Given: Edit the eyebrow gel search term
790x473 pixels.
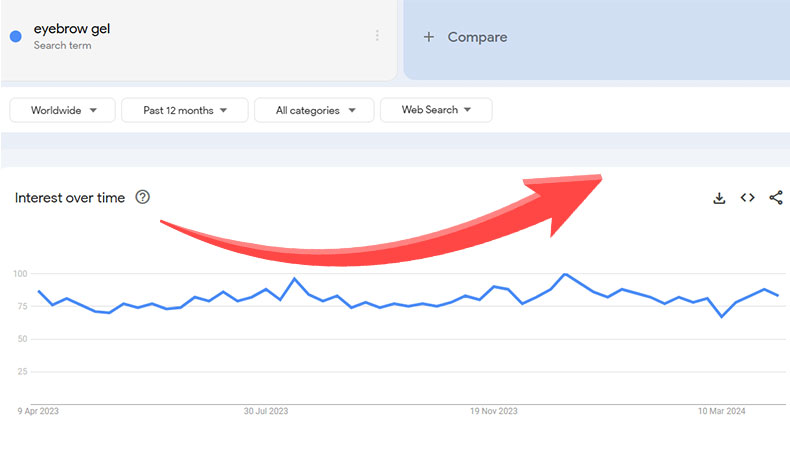Looking at the screenshot, I should [72, 30].
